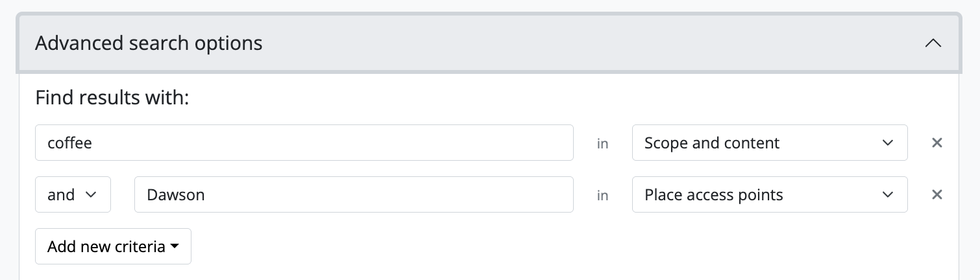Click arrow on Place access points dropdown
This screenshot has height=280, width=980.
pos(888,194)
